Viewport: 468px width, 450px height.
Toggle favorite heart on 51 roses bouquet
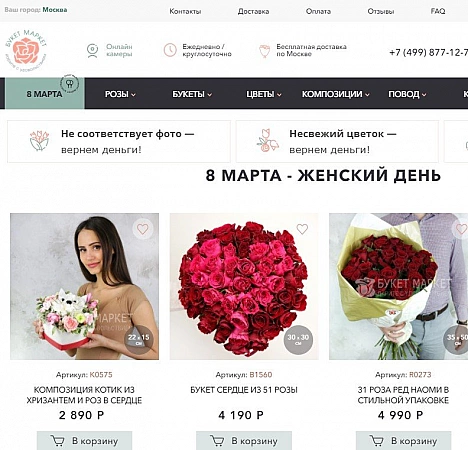pyautogui.click(x=302, y=229)
